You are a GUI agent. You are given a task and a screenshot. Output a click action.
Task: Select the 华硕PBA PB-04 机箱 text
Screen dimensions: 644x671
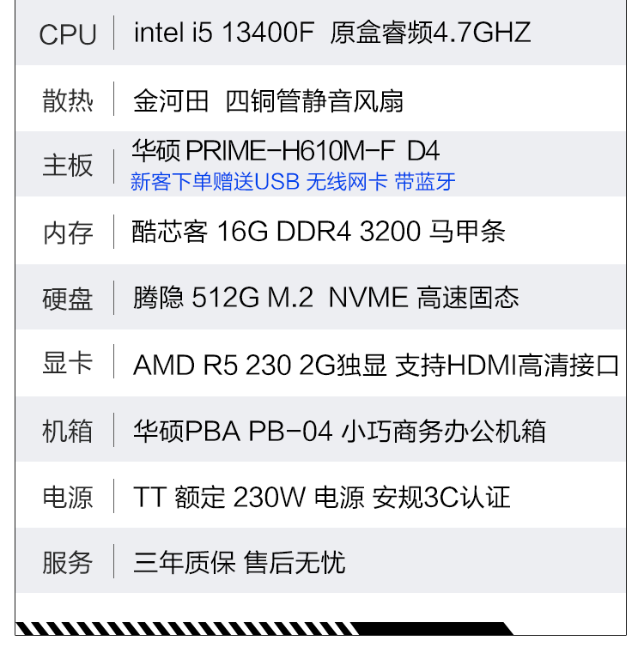pos(339,431)
